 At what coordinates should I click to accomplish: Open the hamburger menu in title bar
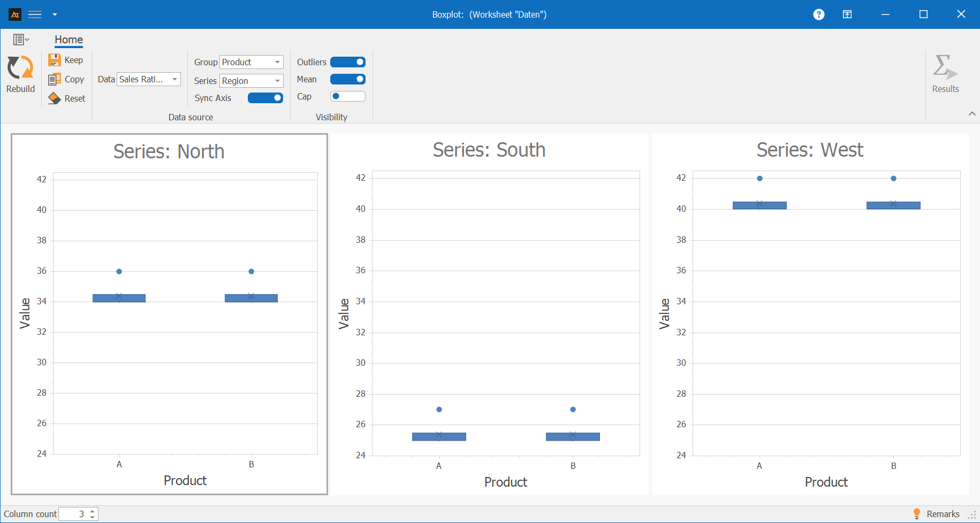click(35, 14)
